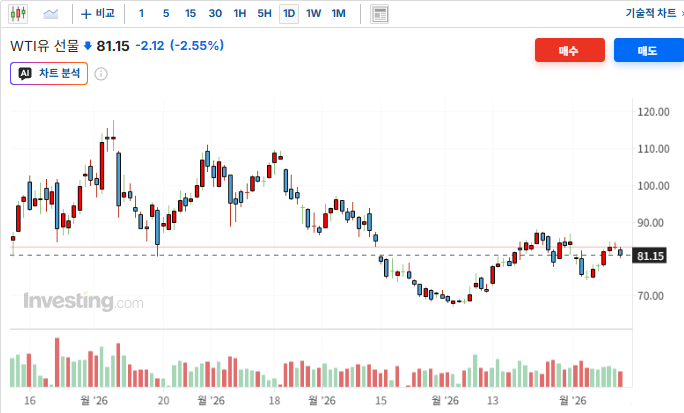Click the 18 date axis label
The image size is (684, 413).
click(x=274, y=400)
